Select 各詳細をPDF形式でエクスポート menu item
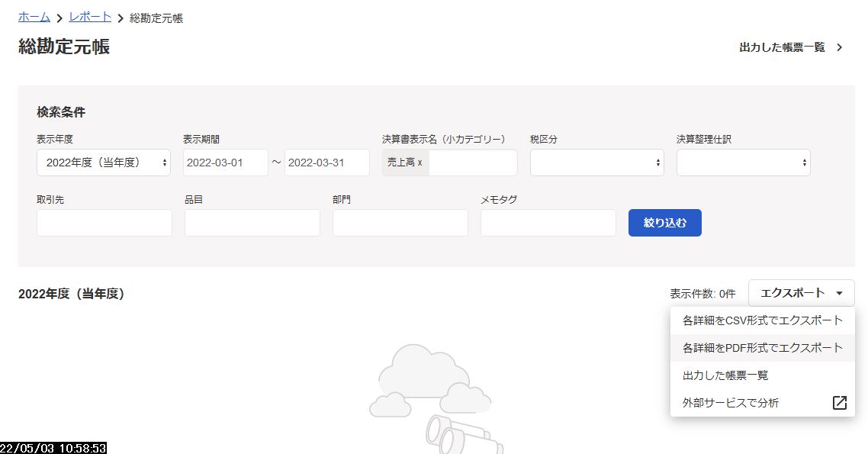Screen dimensions: 868x454 point(762,348)
